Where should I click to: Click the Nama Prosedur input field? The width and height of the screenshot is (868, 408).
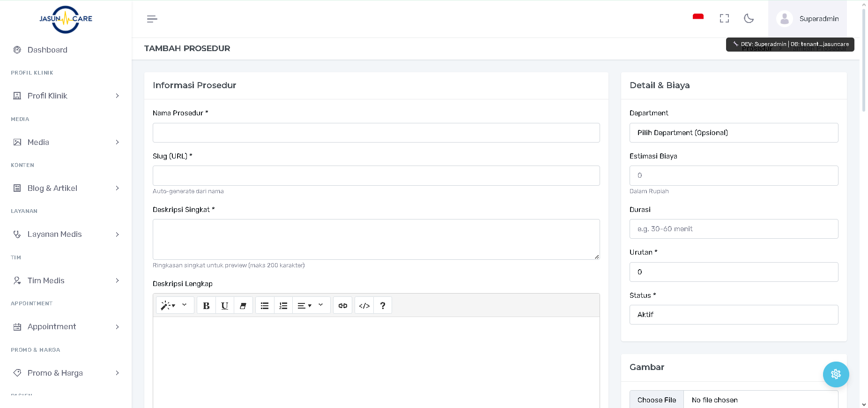[376, 133]
